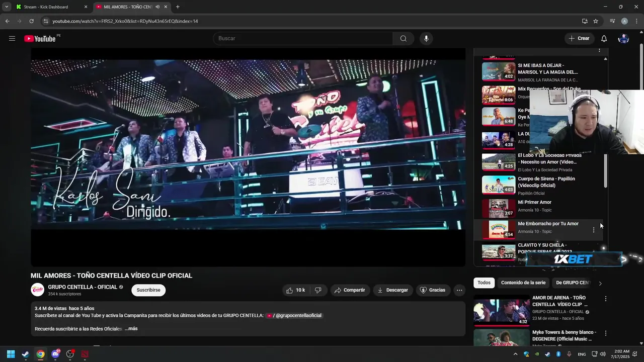Play Cuerpo de Sirena - Papillón item
644x362 pixels.
(x=542, y=185)
